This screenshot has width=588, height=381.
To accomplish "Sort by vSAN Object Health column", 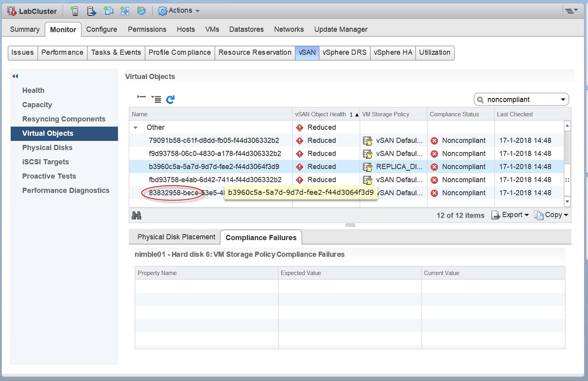I will pyautogui.click(x=320, y=114).
